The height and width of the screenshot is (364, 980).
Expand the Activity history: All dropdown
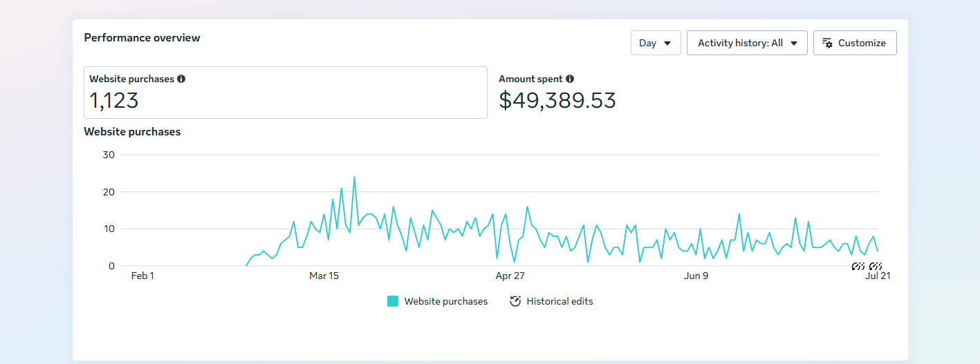coord(747,43)
